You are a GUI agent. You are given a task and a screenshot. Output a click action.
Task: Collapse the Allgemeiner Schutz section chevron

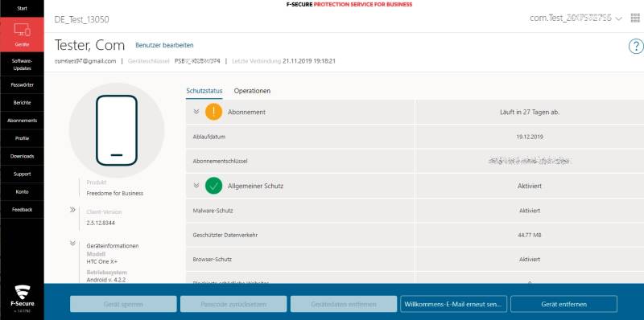coord(196,186)
